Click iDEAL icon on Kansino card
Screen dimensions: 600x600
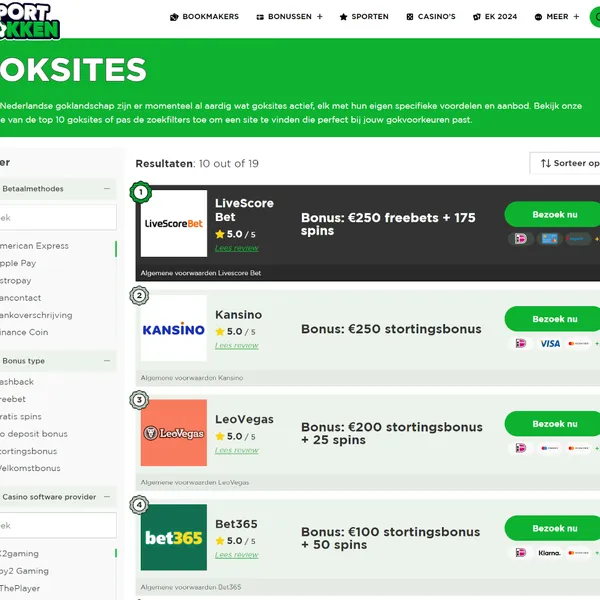pos(520,344)
